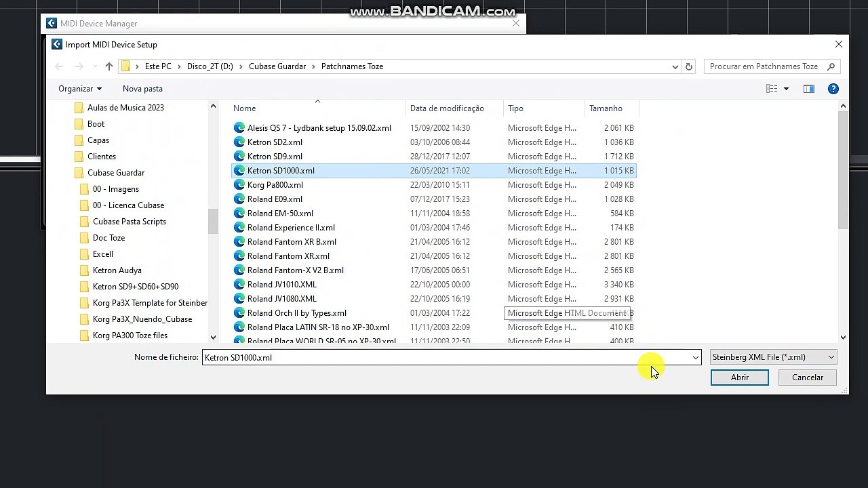This screenshot has height=488, width=868.
Task: Close the Import MIDI Device Setup dialog
Action: pyautogui.click(x=839, y=45)
